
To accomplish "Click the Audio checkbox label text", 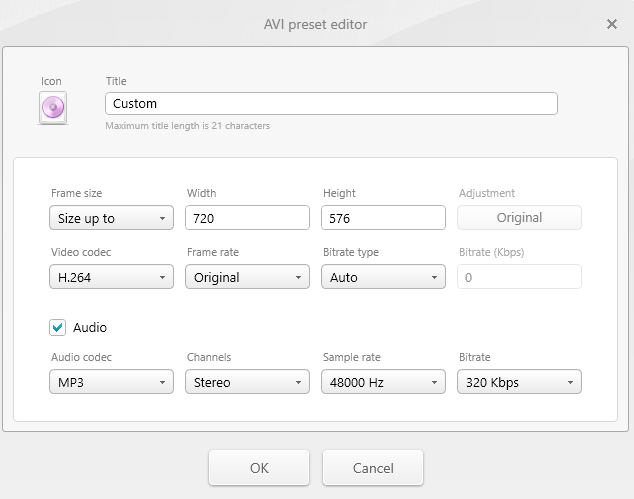I will [90, 327].
